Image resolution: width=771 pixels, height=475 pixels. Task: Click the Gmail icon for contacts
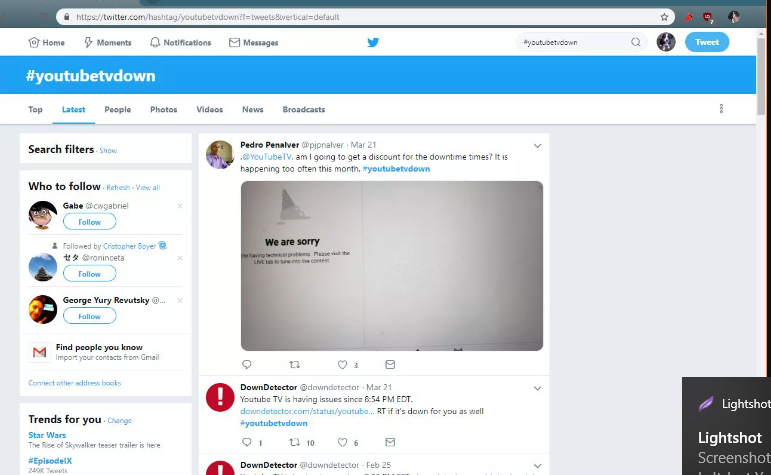coord(39,352)
